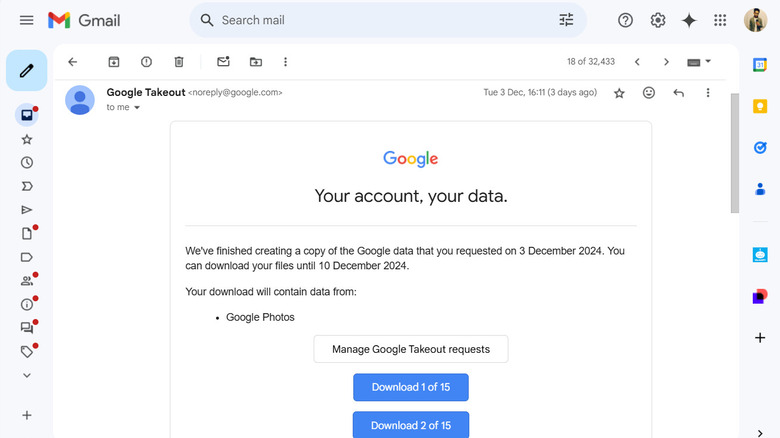Open the Inbox in the left sidebar
The image size is (780, 438).
click(27, 115)
